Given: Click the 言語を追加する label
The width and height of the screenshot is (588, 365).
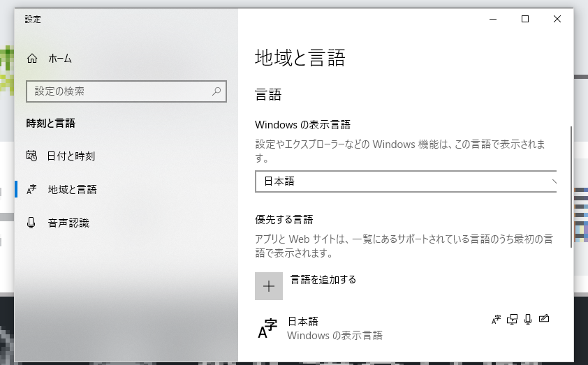Looking at the screenshot, I should pos(323,280).
